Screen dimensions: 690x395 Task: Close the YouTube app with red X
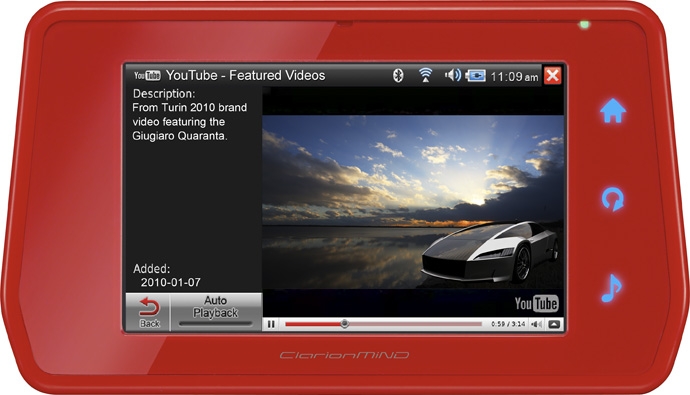[553, 75]
